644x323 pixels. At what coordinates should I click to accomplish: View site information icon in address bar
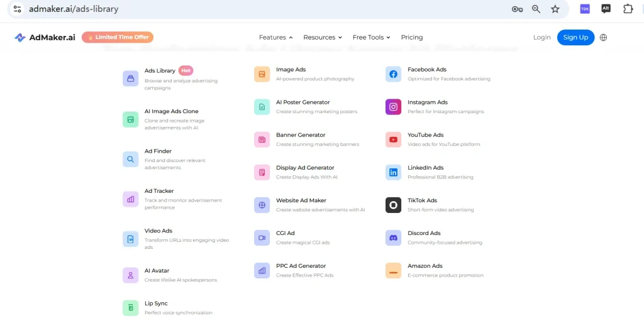point(17,9)
